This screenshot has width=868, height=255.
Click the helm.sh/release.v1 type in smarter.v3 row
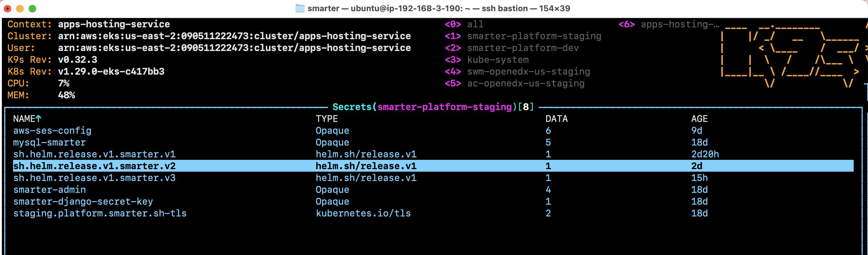(366, 178)
